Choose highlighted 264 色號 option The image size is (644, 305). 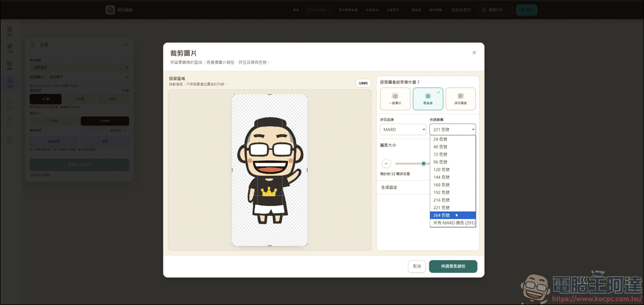pos(452,215)
